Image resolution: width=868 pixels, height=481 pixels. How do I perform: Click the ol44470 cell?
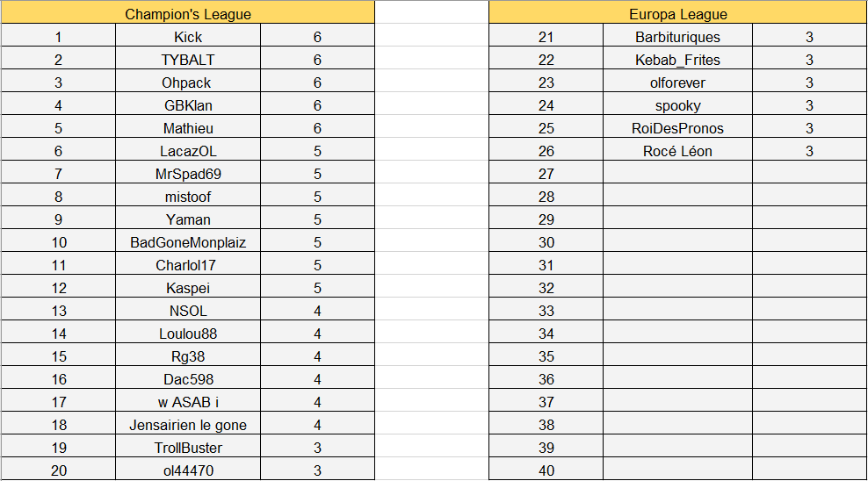click(188, 470)
